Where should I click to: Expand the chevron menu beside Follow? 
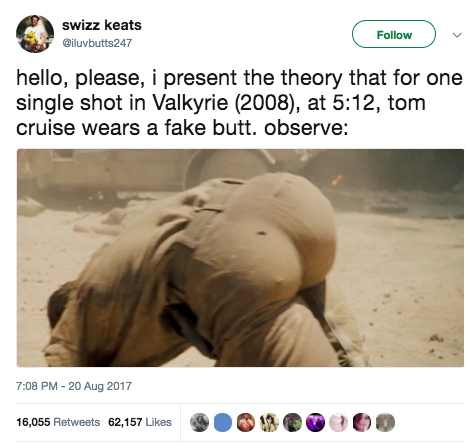(x=457, y=35)
